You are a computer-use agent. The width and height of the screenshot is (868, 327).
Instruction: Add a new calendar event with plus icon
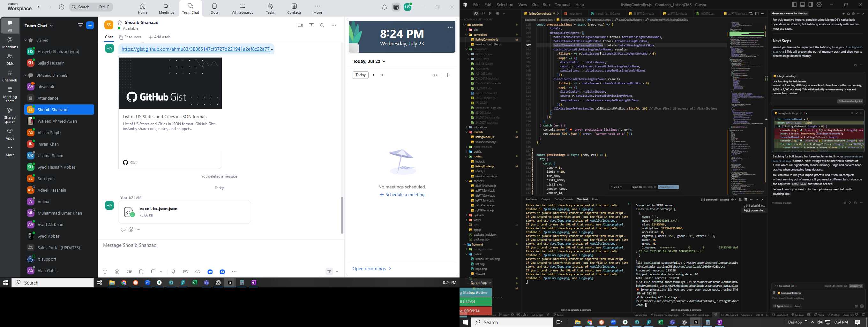point(447,75)
